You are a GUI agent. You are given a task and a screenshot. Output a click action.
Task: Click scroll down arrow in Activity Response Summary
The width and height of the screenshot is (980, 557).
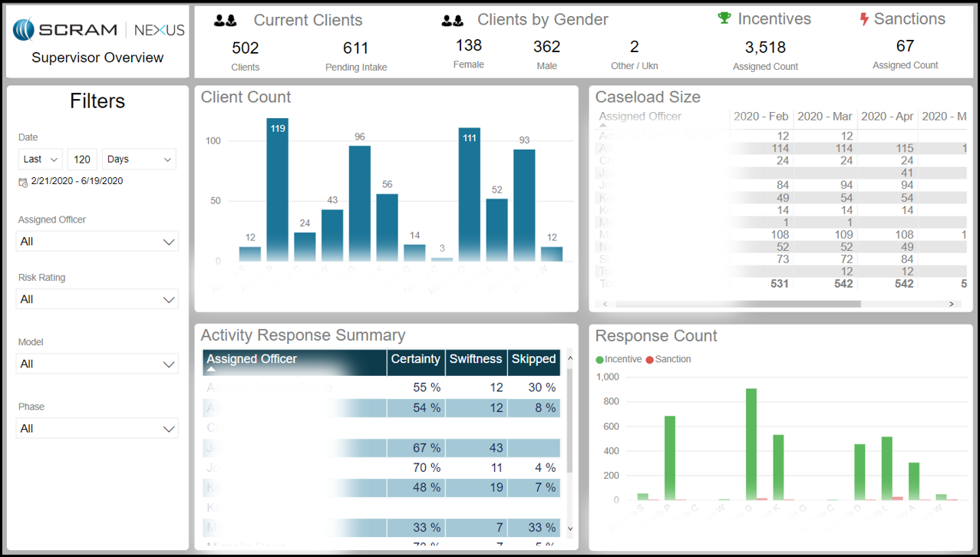(569, 529)
